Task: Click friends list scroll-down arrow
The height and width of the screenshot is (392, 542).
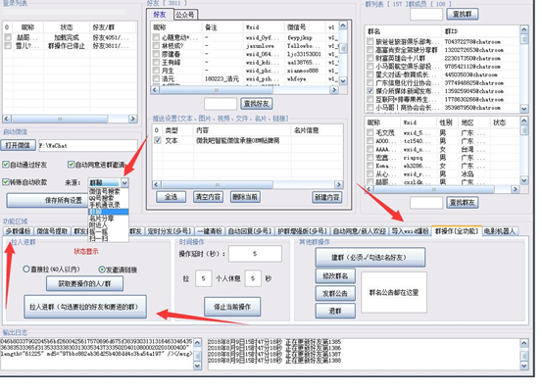Action: tap(343, 81)
